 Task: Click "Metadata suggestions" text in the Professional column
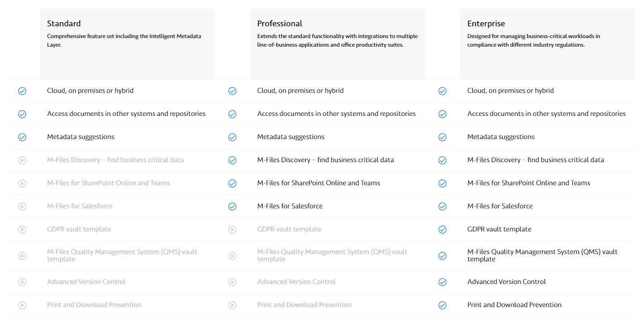pos(291,137)
